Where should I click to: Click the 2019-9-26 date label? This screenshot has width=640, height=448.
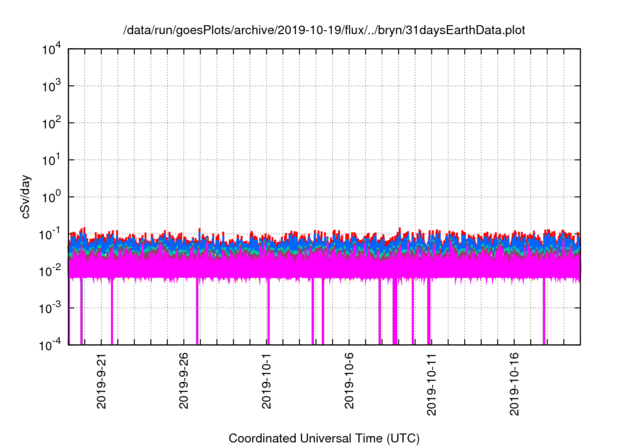pyautogui.click(x=184, y=381)
